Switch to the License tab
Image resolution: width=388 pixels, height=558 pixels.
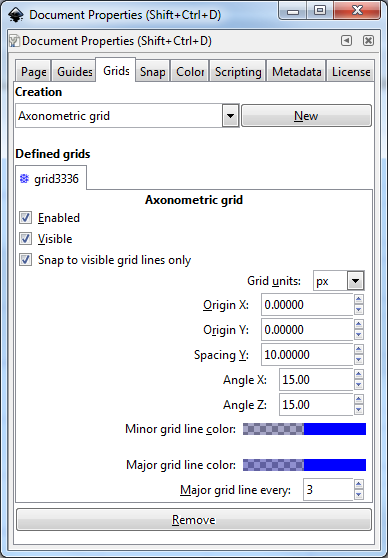[x=351, y=72]
